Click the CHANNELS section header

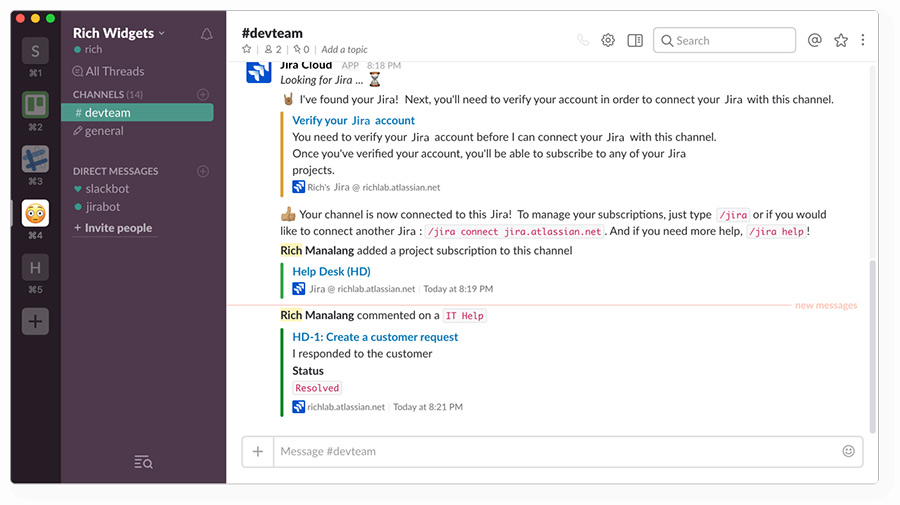point(107,94)
